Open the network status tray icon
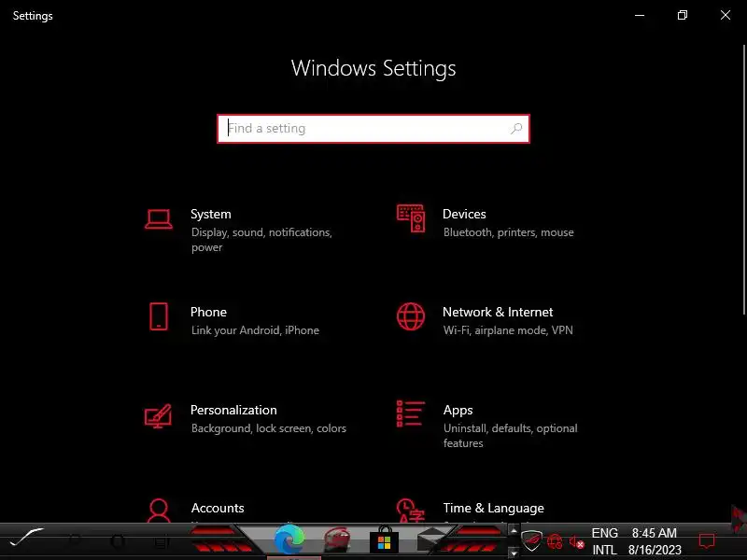 554,541
